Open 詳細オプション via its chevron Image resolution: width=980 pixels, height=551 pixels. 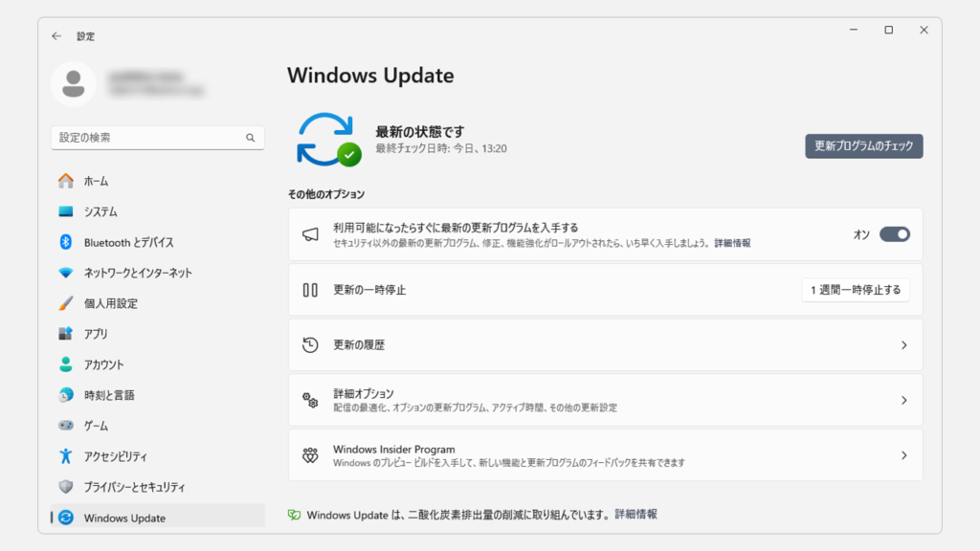point(903,400)
